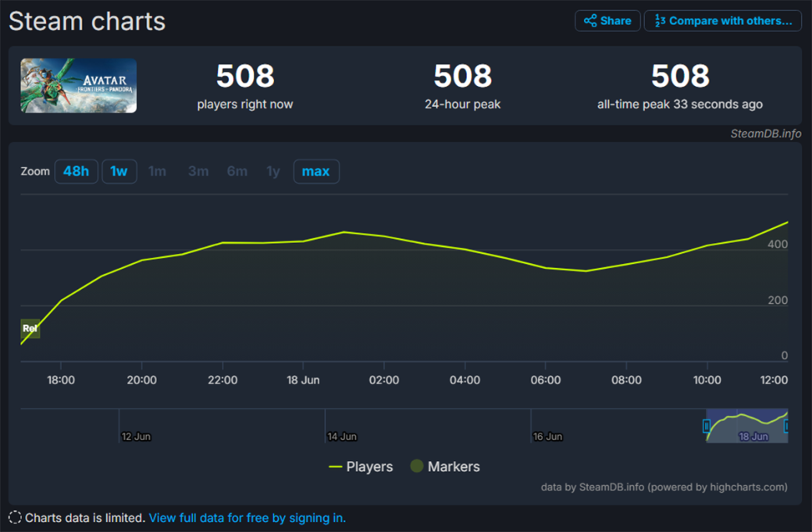The width and height of the screenshot is (812, 532).
Task: Select the 1m zoom option
Action: tap(157, 171)
